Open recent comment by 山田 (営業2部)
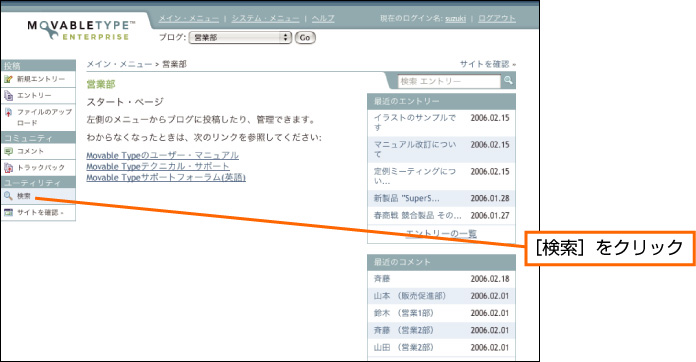 point(403,348)
